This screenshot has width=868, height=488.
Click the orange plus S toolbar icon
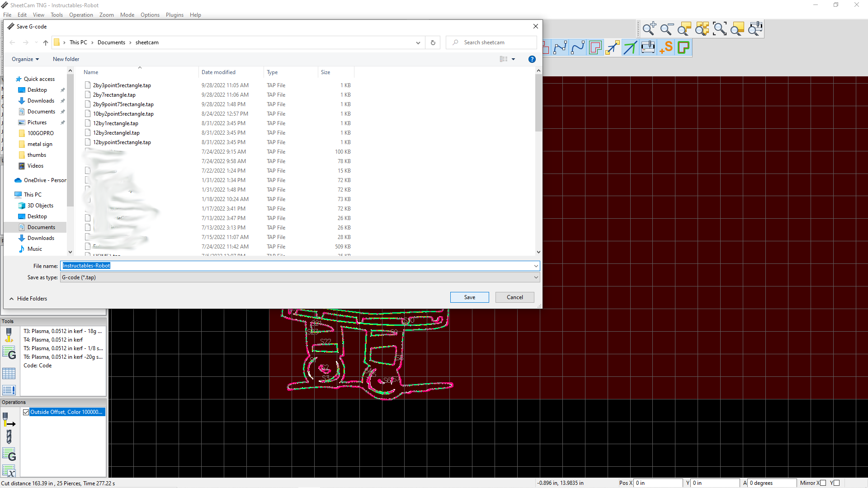(666, 47)
